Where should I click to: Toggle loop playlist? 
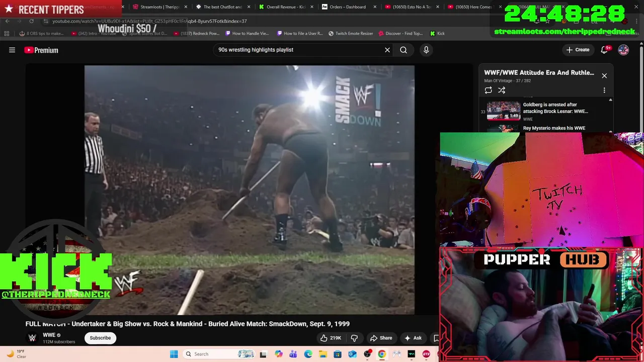tap(488, 90)
